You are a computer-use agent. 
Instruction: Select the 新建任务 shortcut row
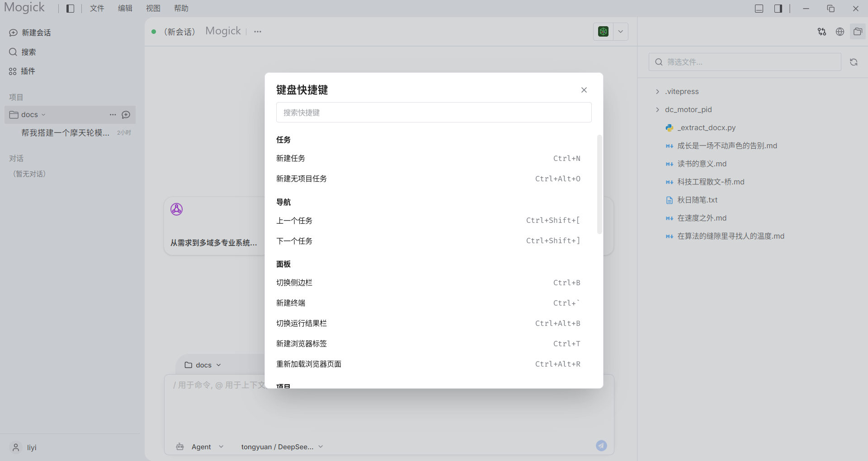click(429, 159)
